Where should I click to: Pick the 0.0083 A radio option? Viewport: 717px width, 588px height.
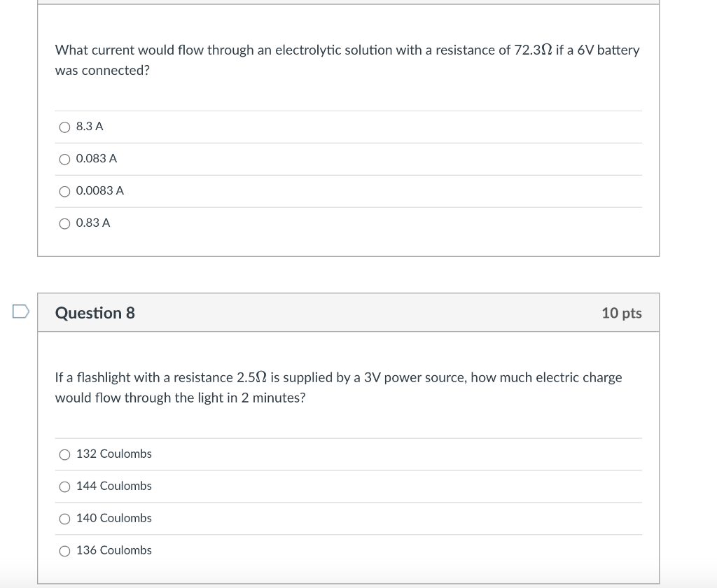tap(64, 191)
